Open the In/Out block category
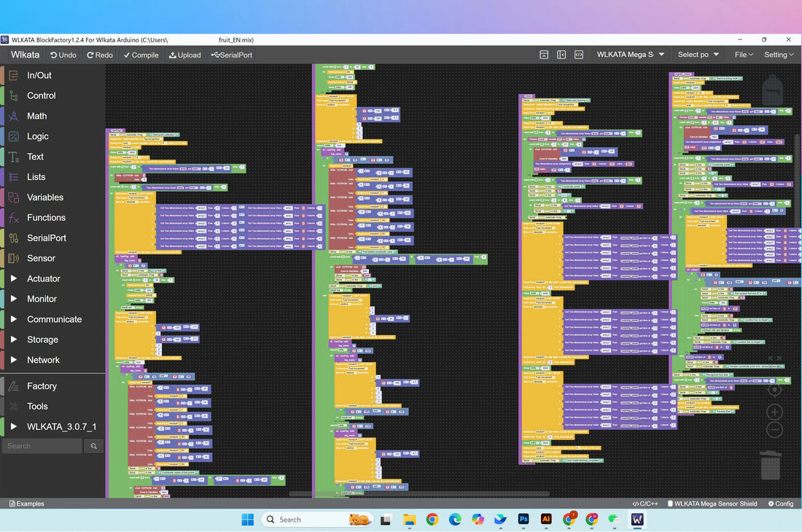 tap(39, 75)
